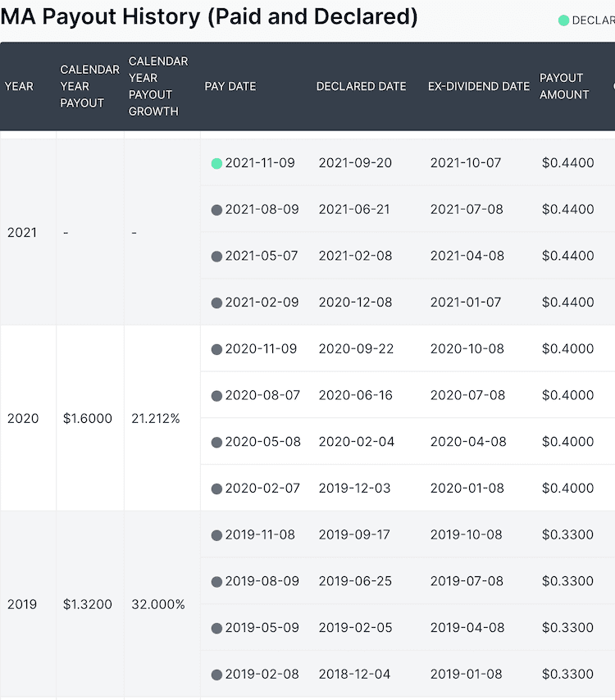Click gray paid dot beside 2019-02-08
The height and width of the screenshot is (700, 615).
(216, 675)
